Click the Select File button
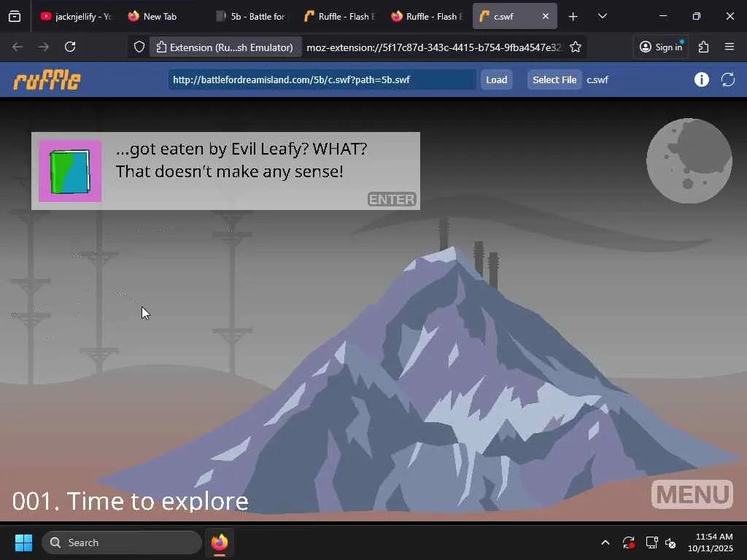 click(x=554, y=79)
